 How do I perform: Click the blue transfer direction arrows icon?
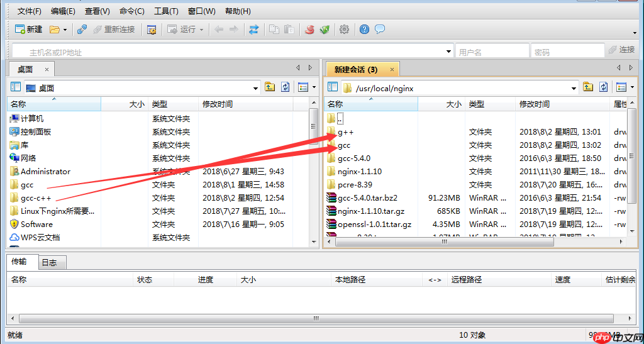pyautogui.click(x=254, y=29)
